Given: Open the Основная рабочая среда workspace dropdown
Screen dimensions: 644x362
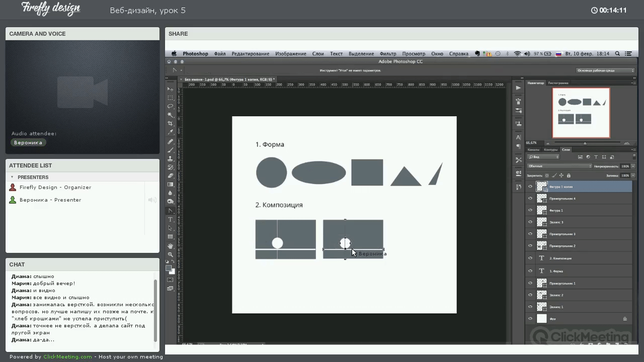Looking at the screenshot, I should (x=605, y=70).
